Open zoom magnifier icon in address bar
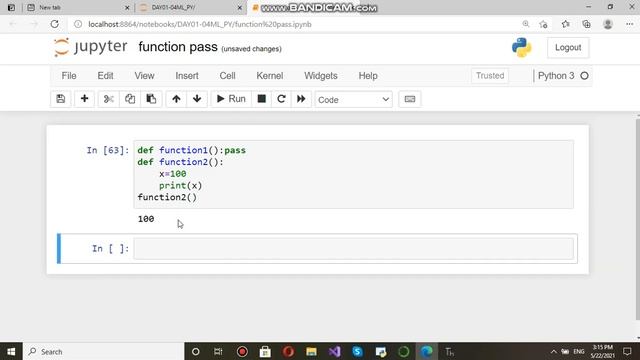The image size is (640, 360). point(526,24)
